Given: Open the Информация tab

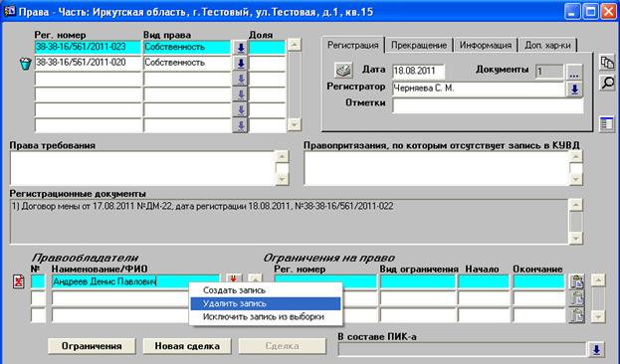Looking at the screenshot, I should (486, 45).
